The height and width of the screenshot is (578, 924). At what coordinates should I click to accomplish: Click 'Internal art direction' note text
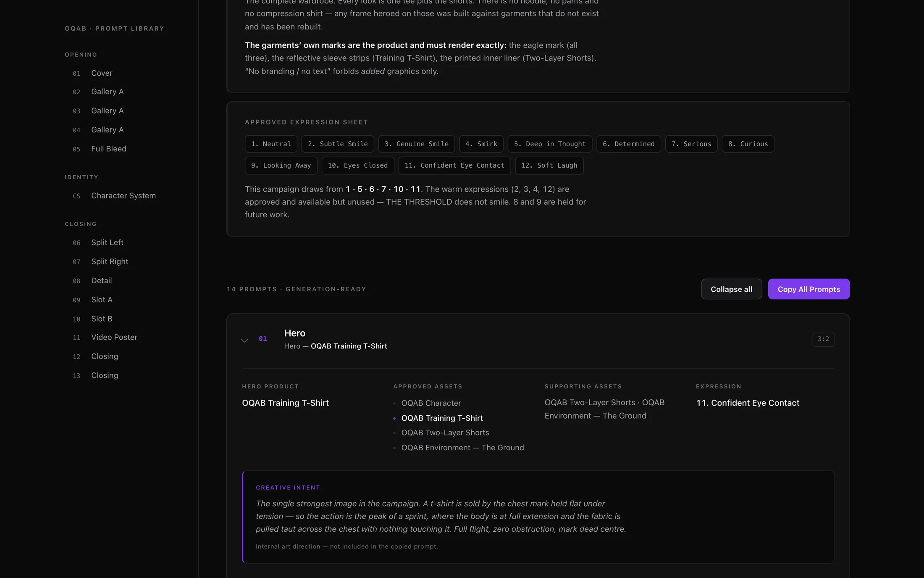pos(346,546)
